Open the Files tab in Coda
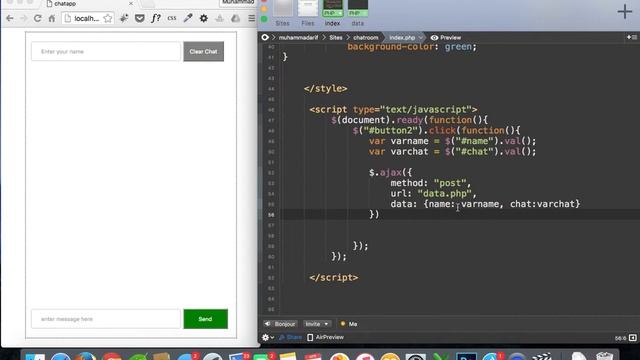 tap(308, 12)
